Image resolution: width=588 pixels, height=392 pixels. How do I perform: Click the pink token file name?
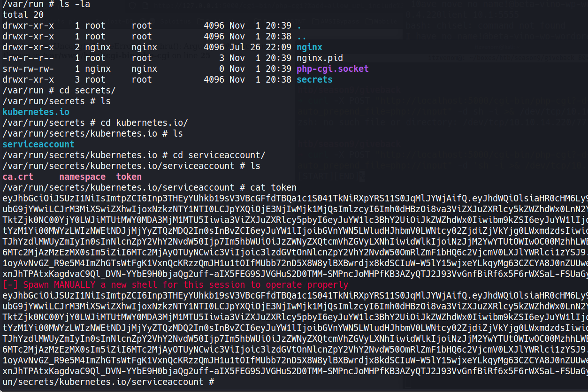coord(129,177)
